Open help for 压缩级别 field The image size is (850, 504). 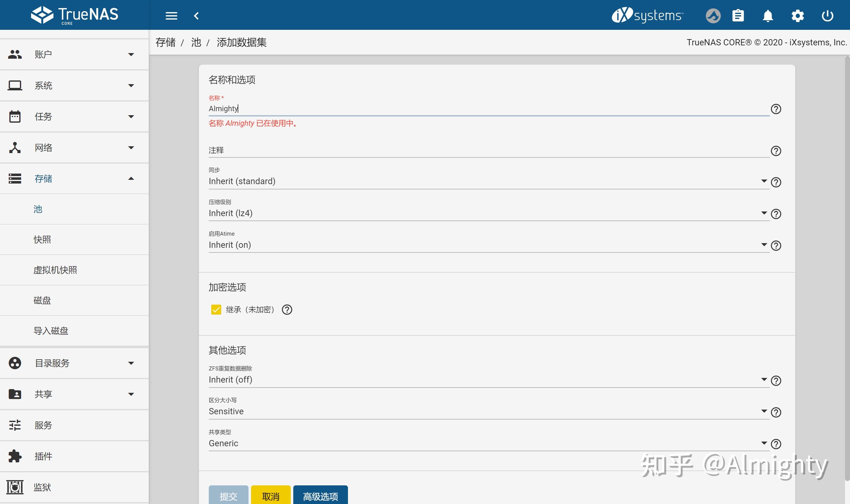[776, 214]
